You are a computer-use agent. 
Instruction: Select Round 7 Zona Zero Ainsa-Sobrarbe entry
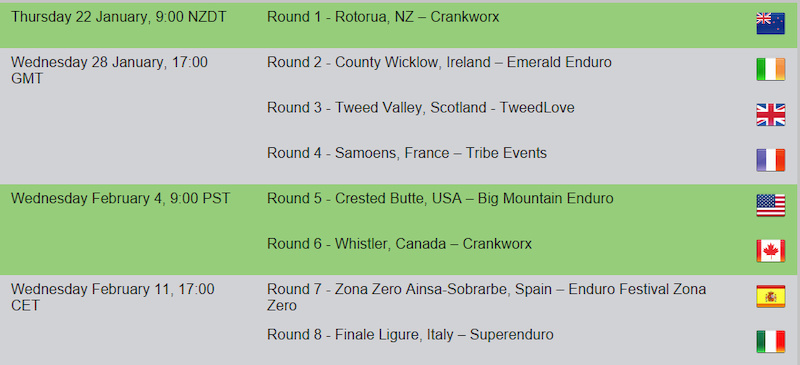pos(487,297)
